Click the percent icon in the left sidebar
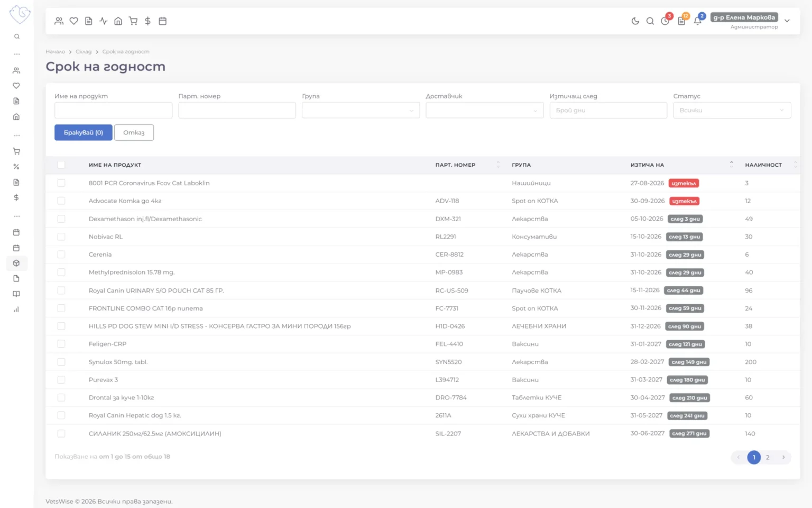The width and height of the screenshot is (812, 508). tap(16, 167)
